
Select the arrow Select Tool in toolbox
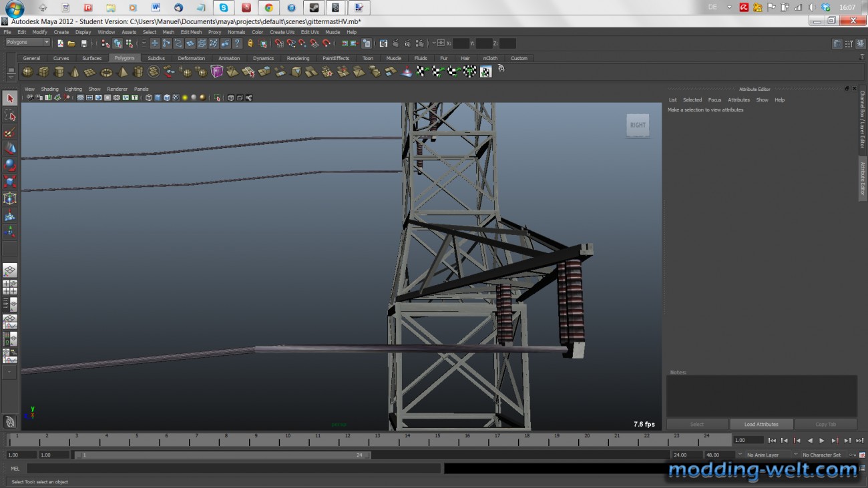click(x=10, y=99)
